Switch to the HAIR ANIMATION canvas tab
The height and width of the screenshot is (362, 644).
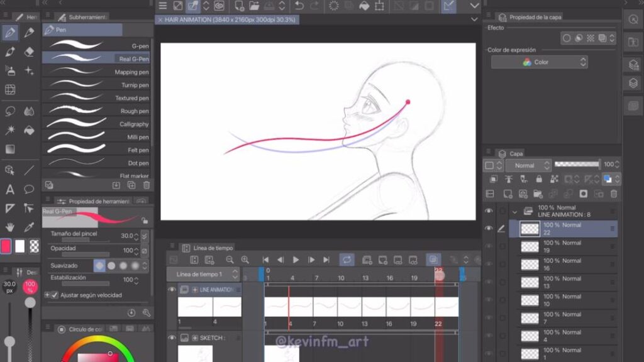(x=227, y=19)
